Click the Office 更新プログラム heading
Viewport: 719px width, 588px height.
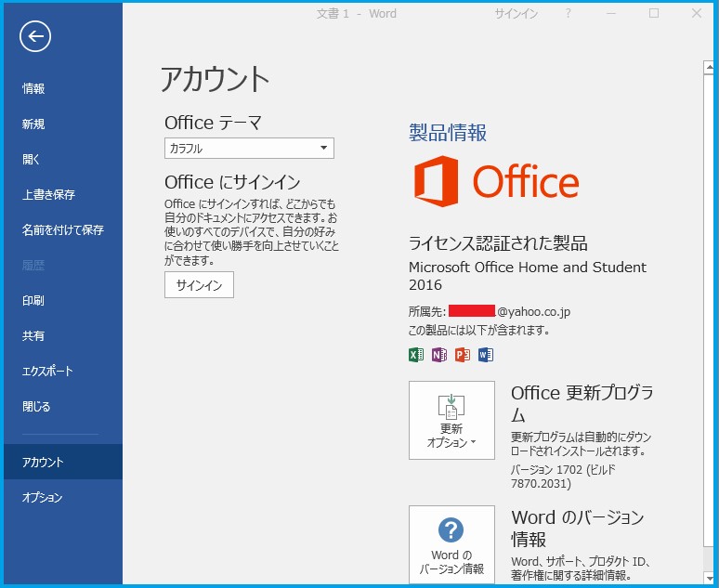pyautogui.click(x=582, y=404)
